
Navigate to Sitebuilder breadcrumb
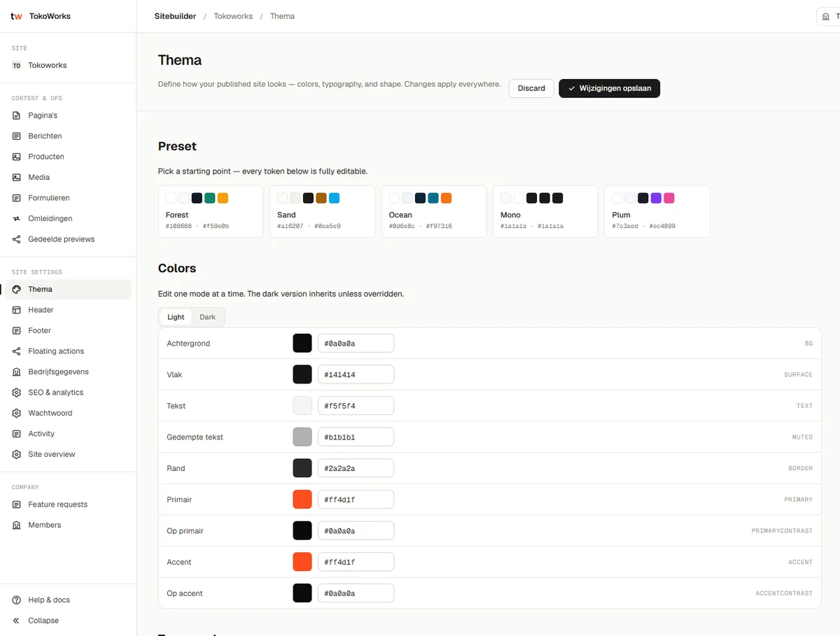[x=175, y=16]
